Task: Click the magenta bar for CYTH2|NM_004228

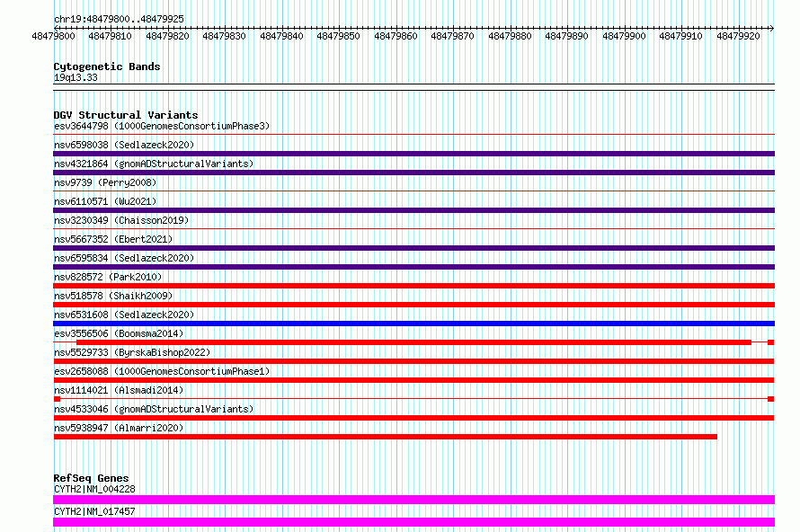Action: (413, 500)
